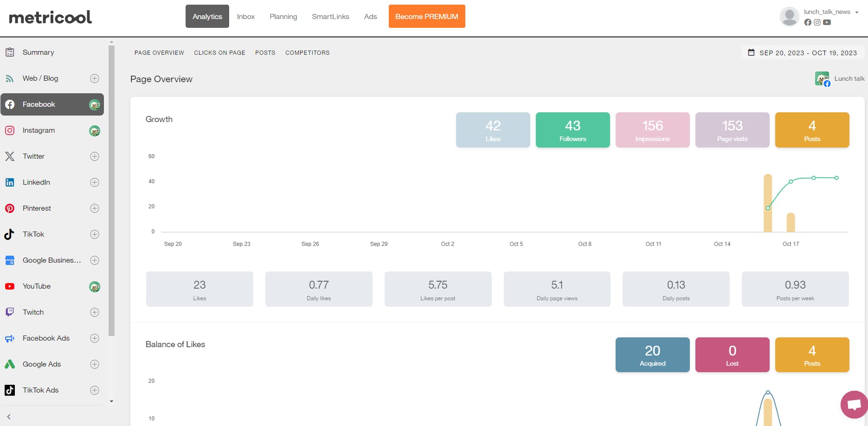Click the Twitch icon in sidebar
Viewport: 868px width, 426px height.
[10, 312]
